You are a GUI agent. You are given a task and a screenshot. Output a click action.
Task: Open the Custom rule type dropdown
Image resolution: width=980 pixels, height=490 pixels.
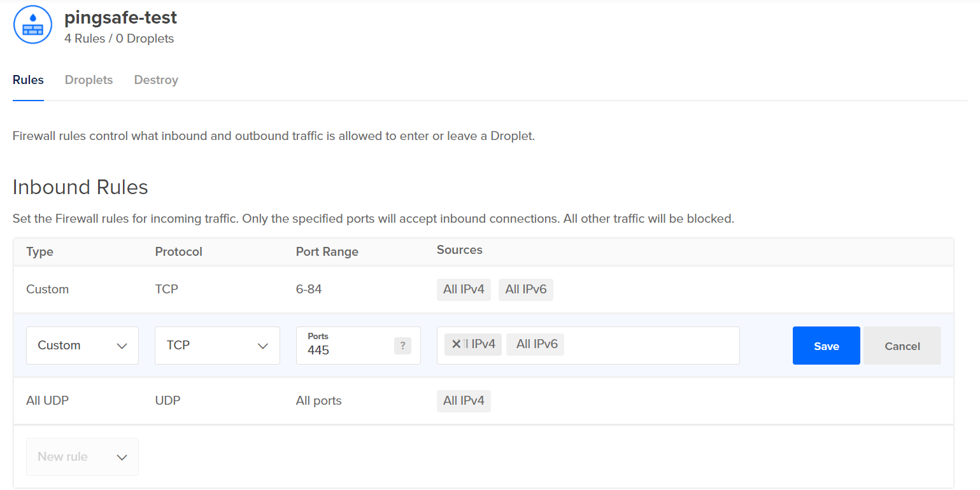pos(82,346)
